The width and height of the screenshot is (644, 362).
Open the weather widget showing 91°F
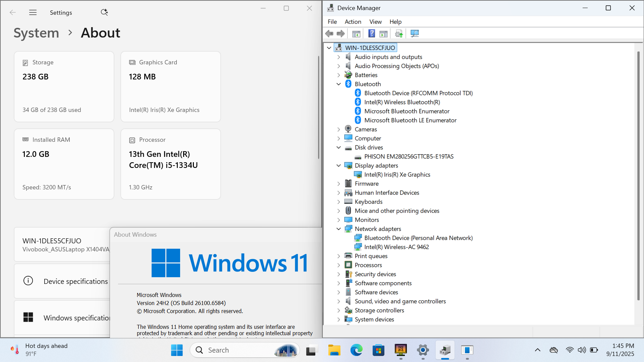40,350
